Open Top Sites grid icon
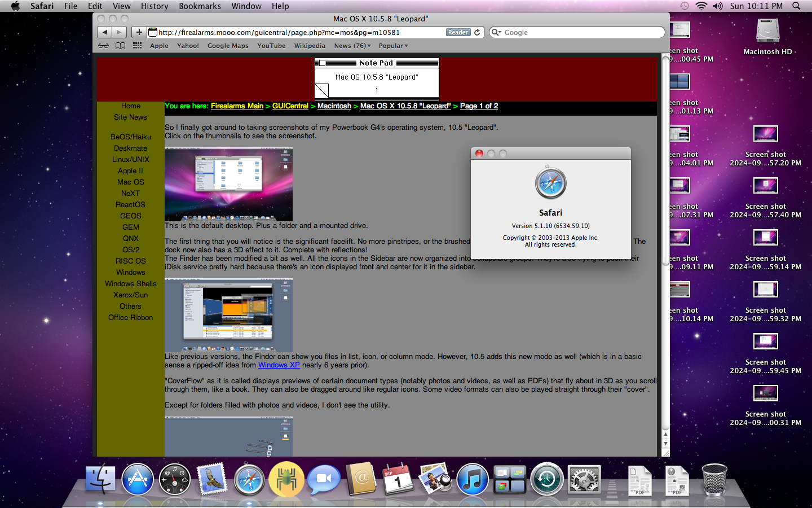The width and height of the screenshot is (812, 508). 137,46
